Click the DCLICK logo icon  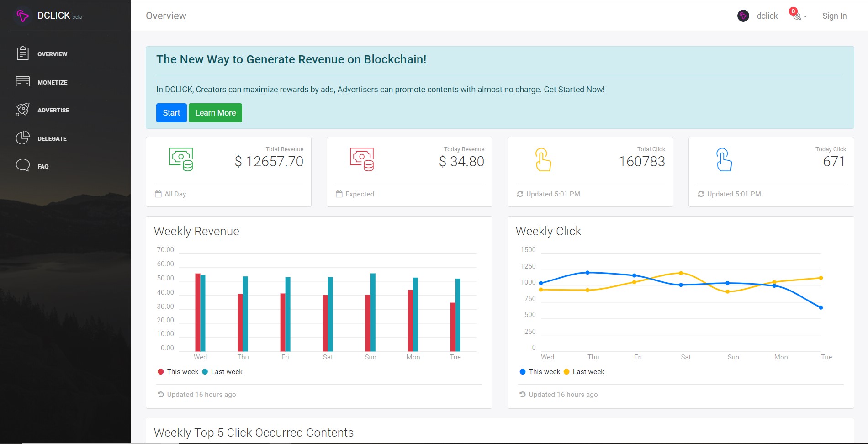[22, 16]
